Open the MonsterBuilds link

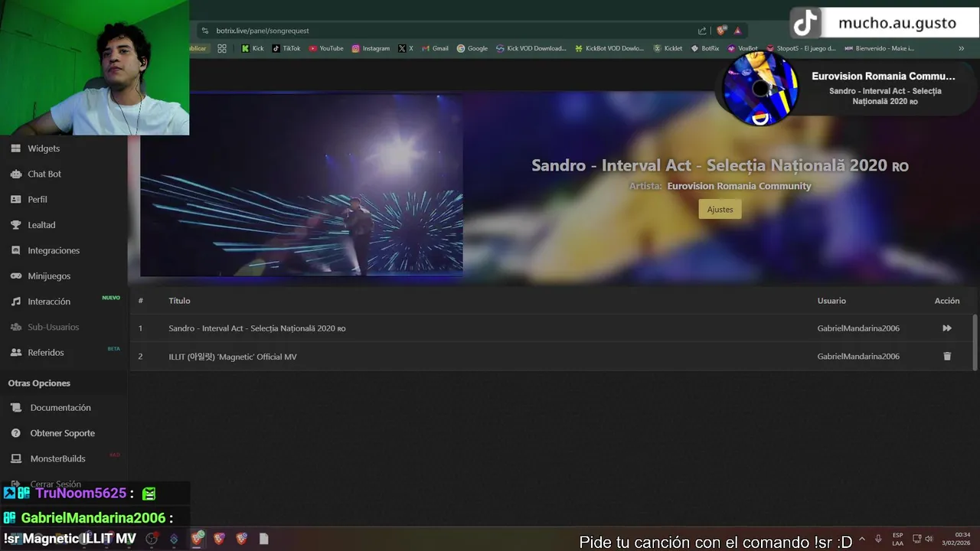[x=57, y=458]
